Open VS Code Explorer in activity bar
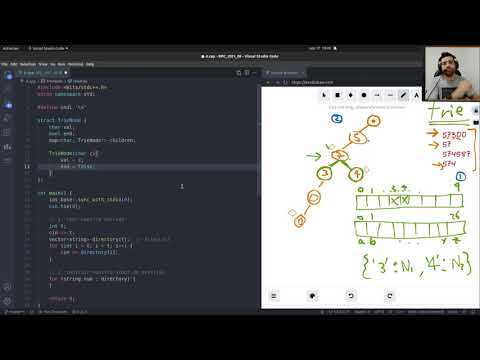The height and width of the screenshot is (360, 480). point(8,75)
